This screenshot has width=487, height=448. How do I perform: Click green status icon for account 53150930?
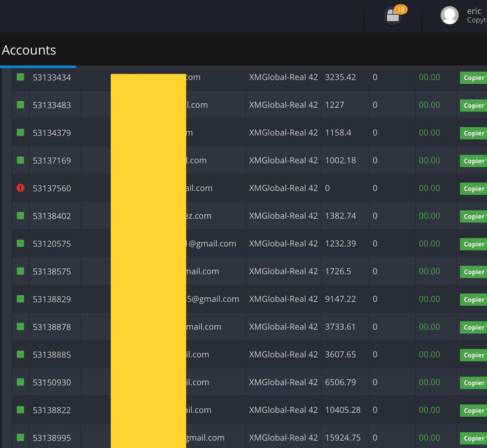click(x=20, y=382)
